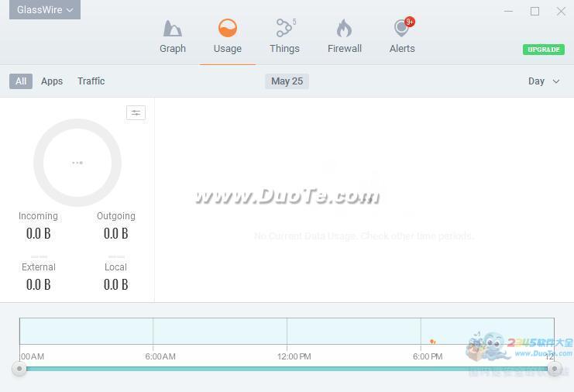Click the left timeline slider handle
Screen dimensions: 574x392
click(19, 369)
